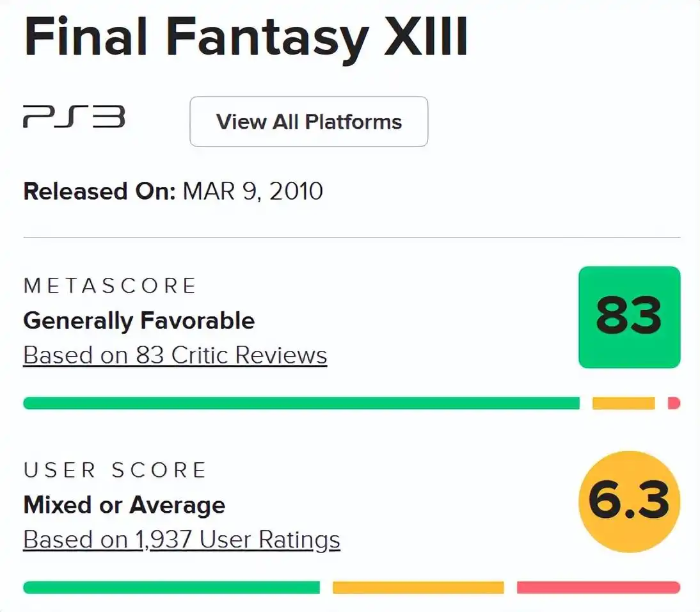This screenshot has height=612, width=700.
Task: Click the green 83 Metascore badge
Action: pyautogui.click(x=629, y=317)
